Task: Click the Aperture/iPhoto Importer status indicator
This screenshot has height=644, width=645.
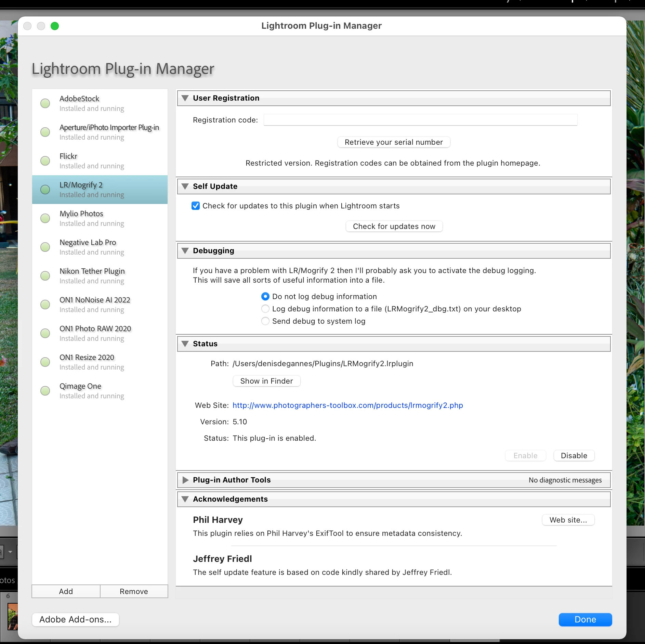Action: pyautogui.click(x=45, y=132)
